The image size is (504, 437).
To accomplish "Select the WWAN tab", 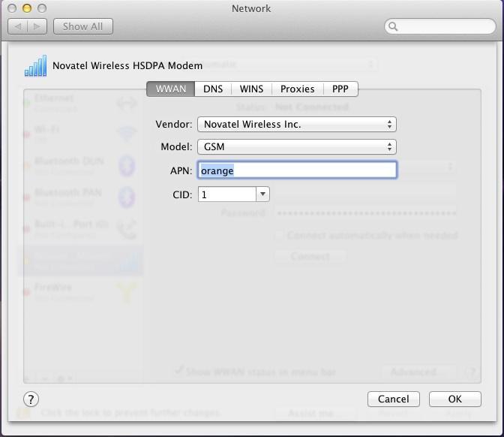I will (x=170, y=89).
